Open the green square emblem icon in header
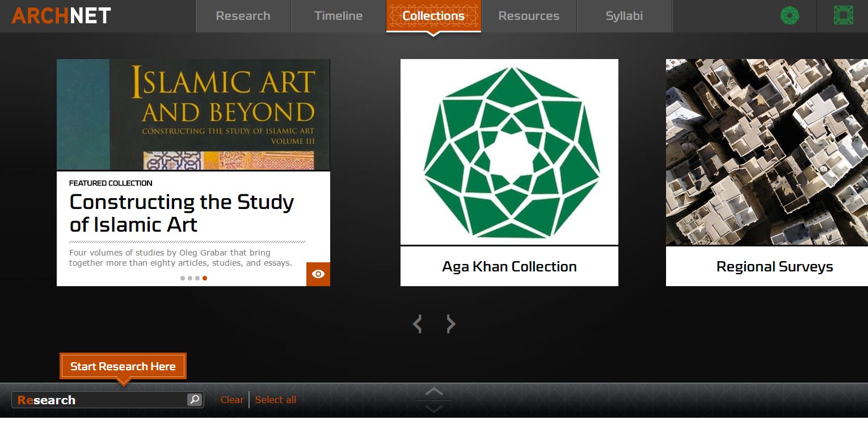This screenshot has height=423, width=868. (x=843, y=16)
